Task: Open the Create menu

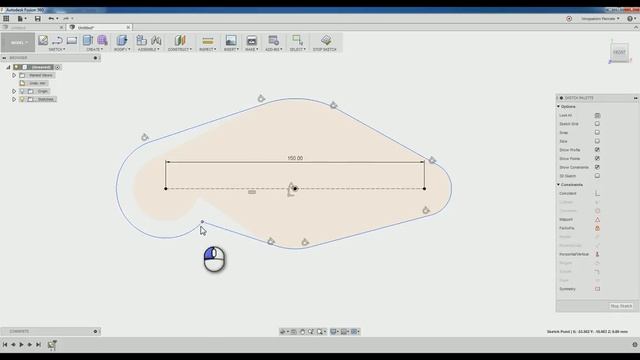Action: click(x=95, y=49)
